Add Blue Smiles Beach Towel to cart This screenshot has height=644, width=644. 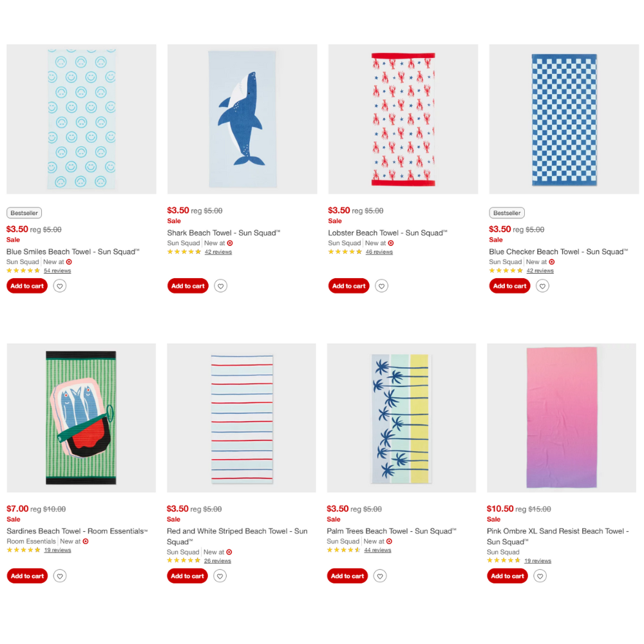[27, 286]
